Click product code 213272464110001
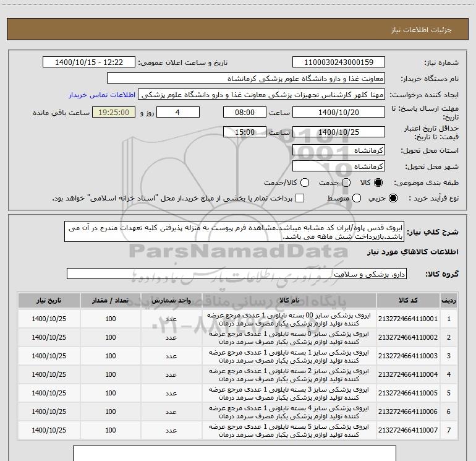This screenshot has width=476, height=461. [408, 319]
